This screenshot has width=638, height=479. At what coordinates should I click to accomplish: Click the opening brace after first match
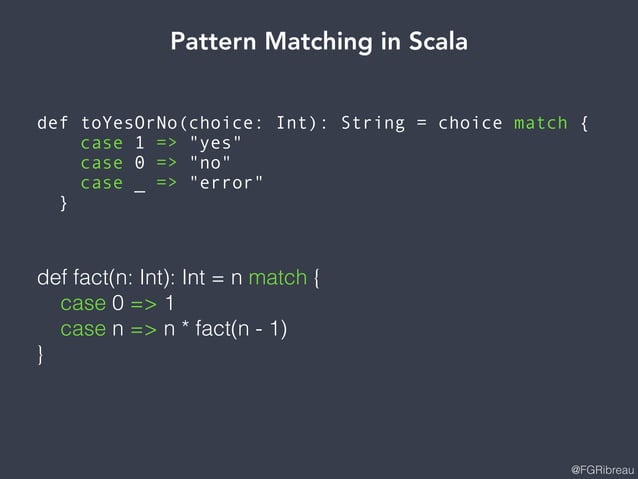pos(584,124)
